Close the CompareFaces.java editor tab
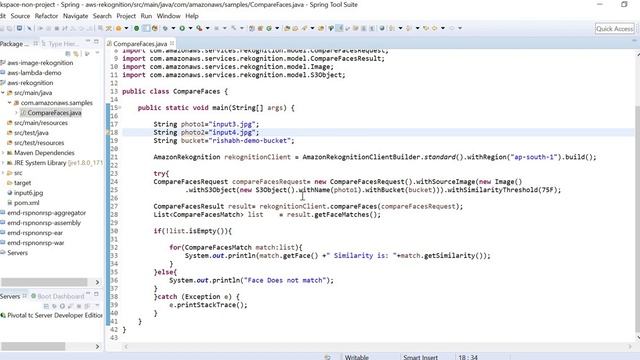 [172, 43]
